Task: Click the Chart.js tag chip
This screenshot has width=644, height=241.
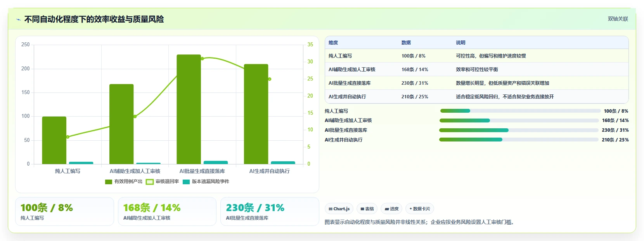Action: 339,209
